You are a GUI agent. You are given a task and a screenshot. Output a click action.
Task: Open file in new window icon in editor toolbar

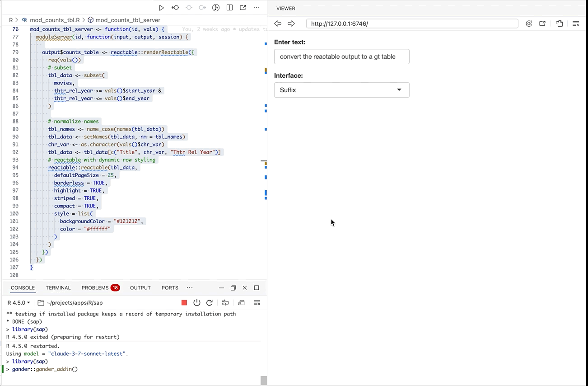coord(243,8)
